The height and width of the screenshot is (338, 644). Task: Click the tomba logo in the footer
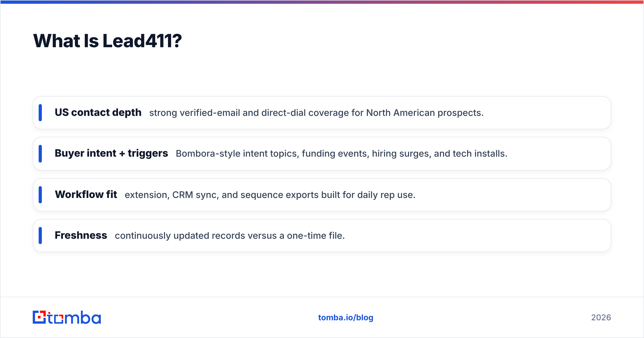67,317
